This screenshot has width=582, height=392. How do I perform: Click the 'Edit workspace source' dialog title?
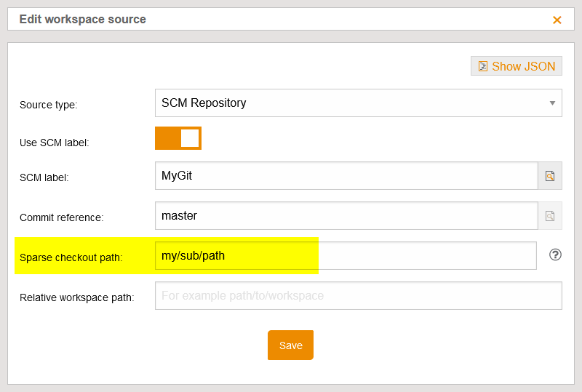pos(83,19)
